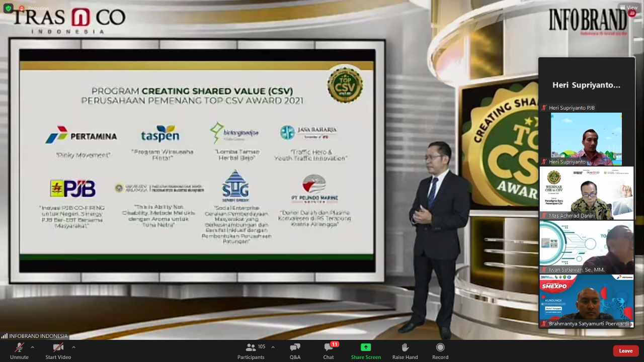
Task: Start Video with the camera toggle
Action: click(x=58, y=350)
